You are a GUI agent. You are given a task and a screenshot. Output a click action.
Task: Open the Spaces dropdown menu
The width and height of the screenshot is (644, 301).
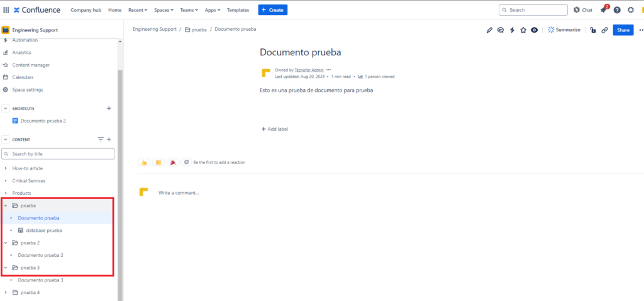coord(164,10)
